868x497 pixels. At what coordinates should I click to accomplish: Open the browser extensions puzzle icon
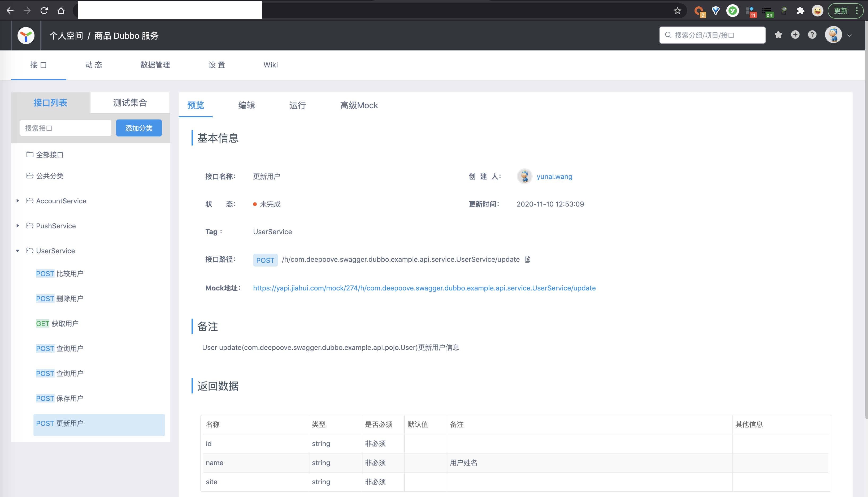[x=800, y=11]
